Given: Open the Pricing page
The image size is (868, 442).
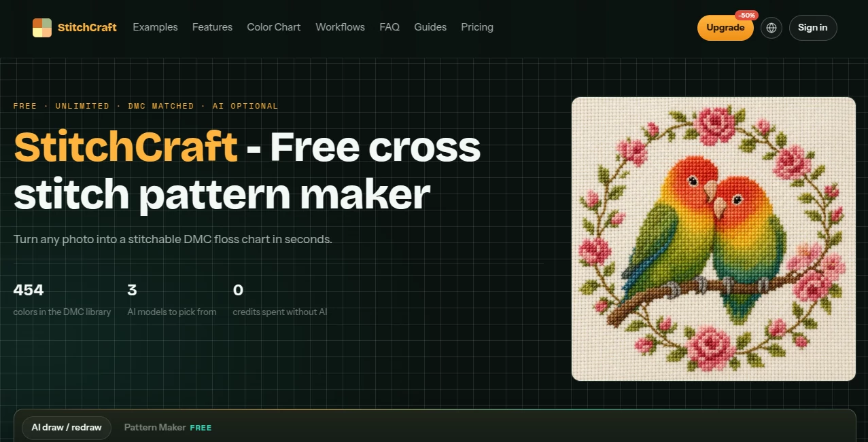Looking at the screenshot, I should point(477,27).
